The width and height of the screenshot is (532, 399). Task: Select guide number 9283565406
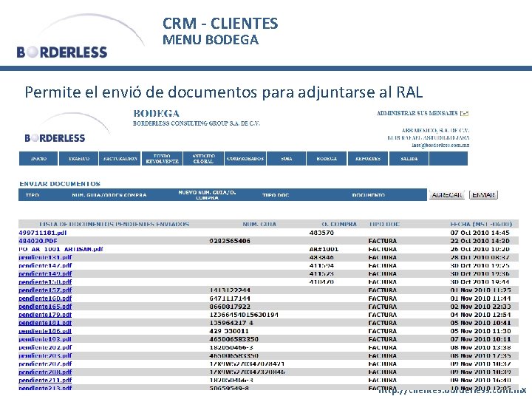(x=230, y=241)
